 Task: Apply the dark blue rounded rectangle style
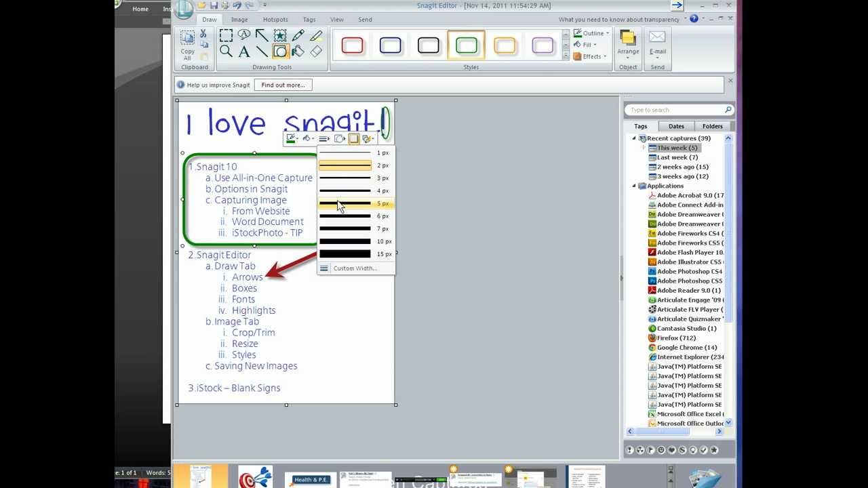(x=390, y=45)
